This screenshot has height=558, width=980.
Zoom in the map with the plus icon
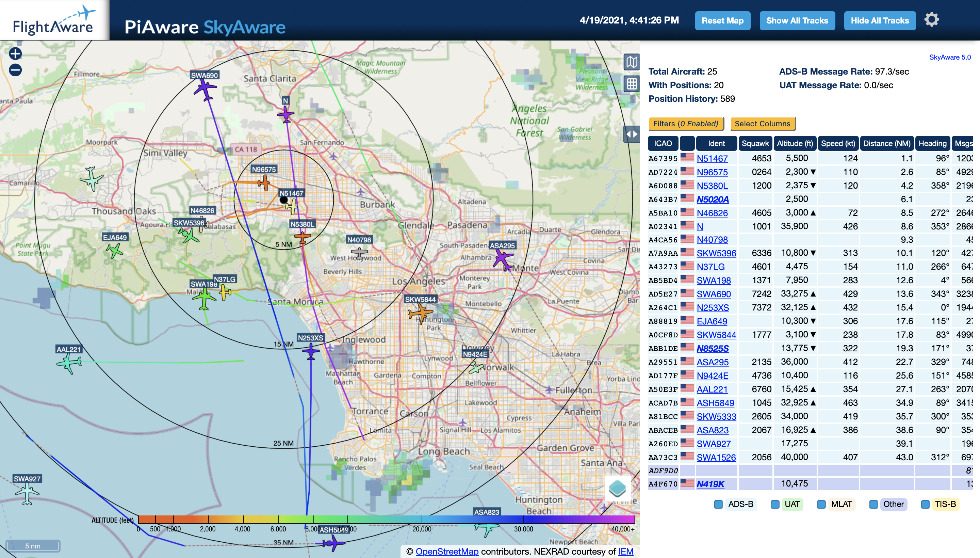pyautogui.click(x=15, y=54)
